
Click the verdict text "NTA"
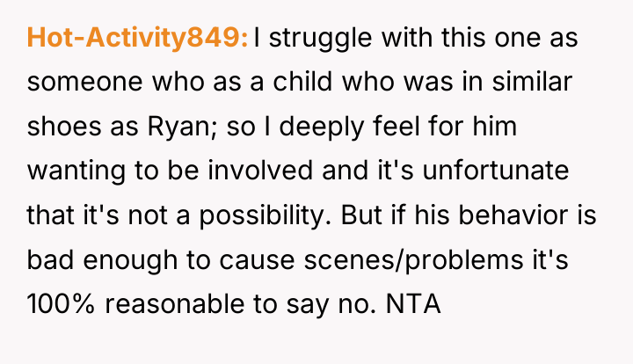click(x=413, y=304)
